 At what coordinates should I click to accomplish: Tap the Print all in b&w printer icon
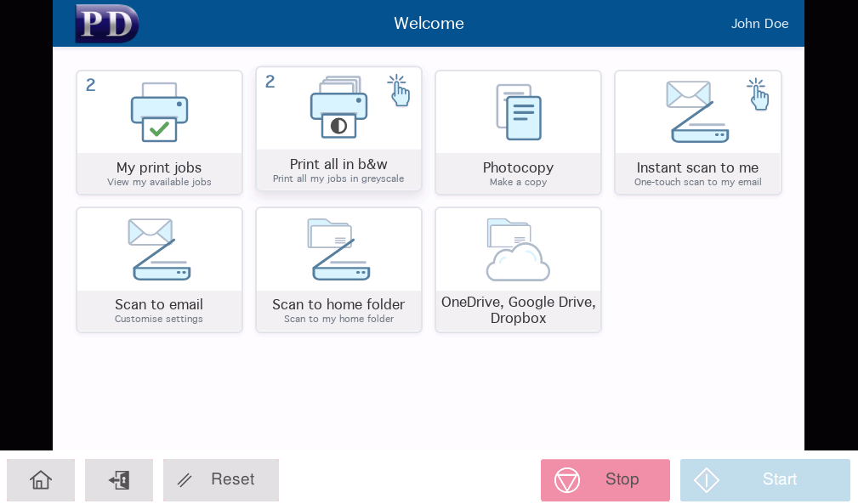point(338,108)
